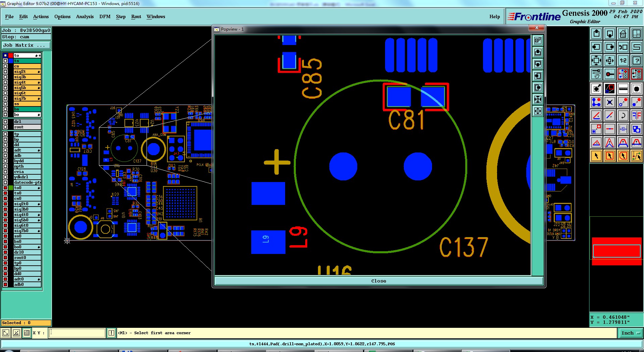Select the net selection tool icon
644x352 pixels.
tap(637, 156)
